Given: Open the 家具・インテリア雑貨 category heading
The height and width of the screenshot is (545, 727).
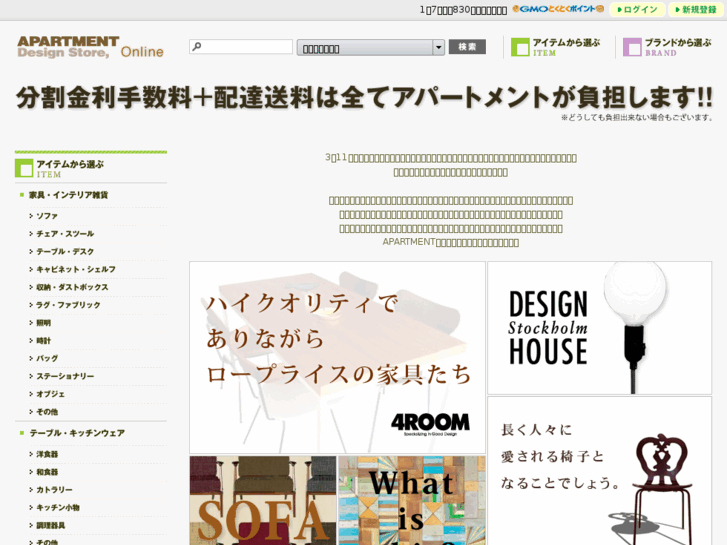Looking at the screenshot, I should (68, 195).
